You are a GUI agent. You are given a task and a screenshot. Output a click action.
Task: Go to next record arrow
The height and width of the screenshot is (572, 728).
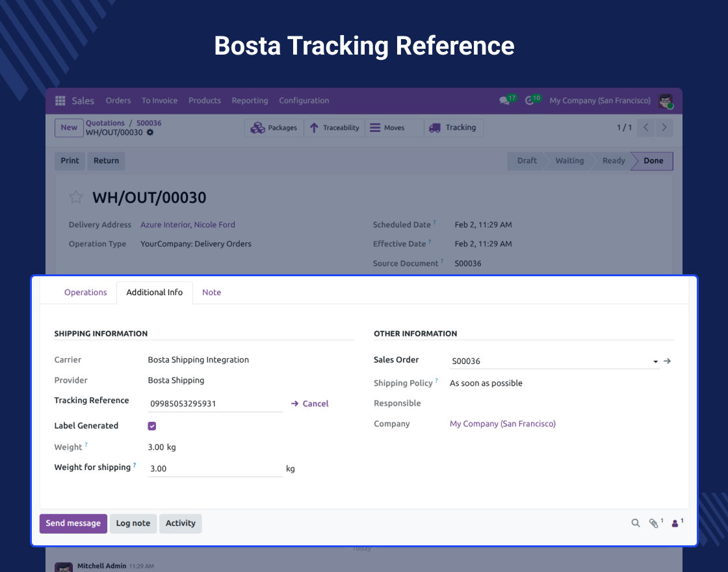664,127
